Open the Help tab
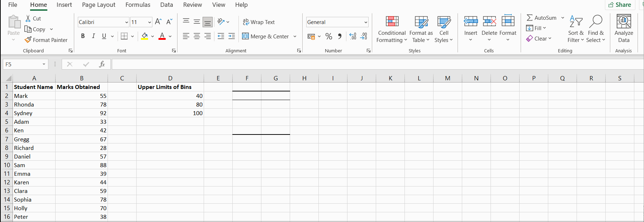This screenshot has height=222, width=644. pyautogui.click(x=241, y=5)
